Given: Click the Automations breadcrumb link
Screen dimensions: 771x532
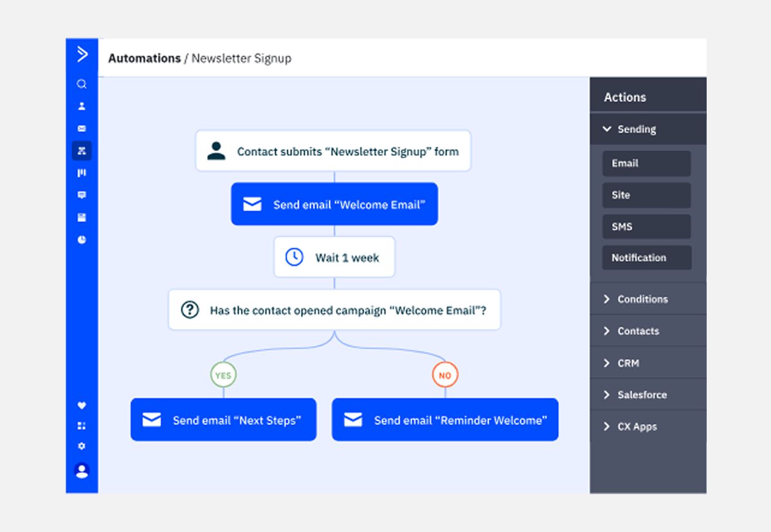Looking at the screenshot, I should (x=145, y=58).
